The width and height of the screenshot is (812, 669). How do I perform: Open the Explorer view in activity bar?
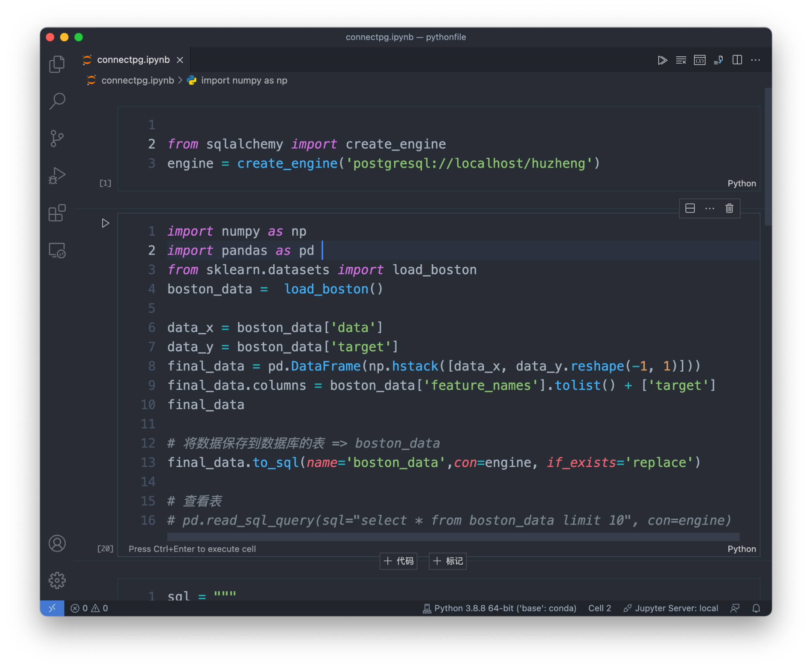point(57,64)
